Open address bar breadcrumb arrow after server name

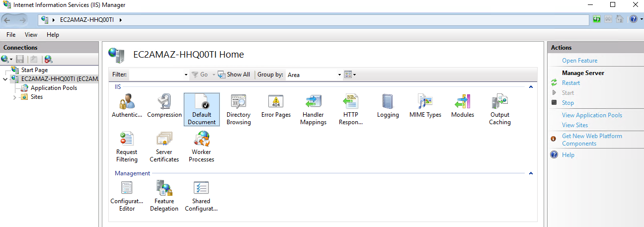point(120,20)
